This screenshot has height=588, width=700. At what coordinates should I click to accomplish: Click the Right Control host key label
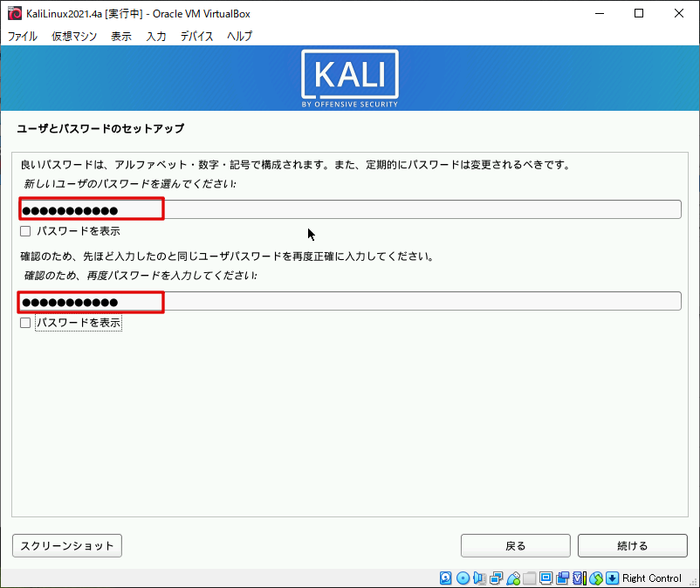(652, 578)
